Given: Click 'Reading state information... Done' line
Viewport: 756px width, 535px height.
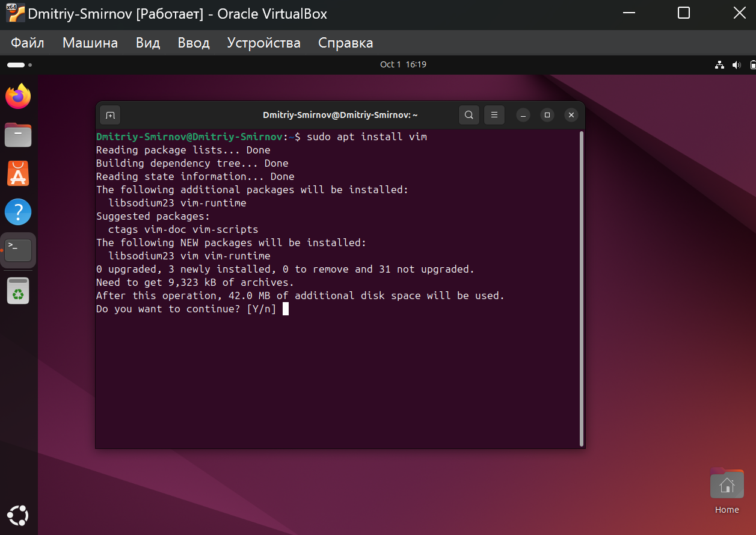Looking at the screenshot, I should tap(195, 177).
